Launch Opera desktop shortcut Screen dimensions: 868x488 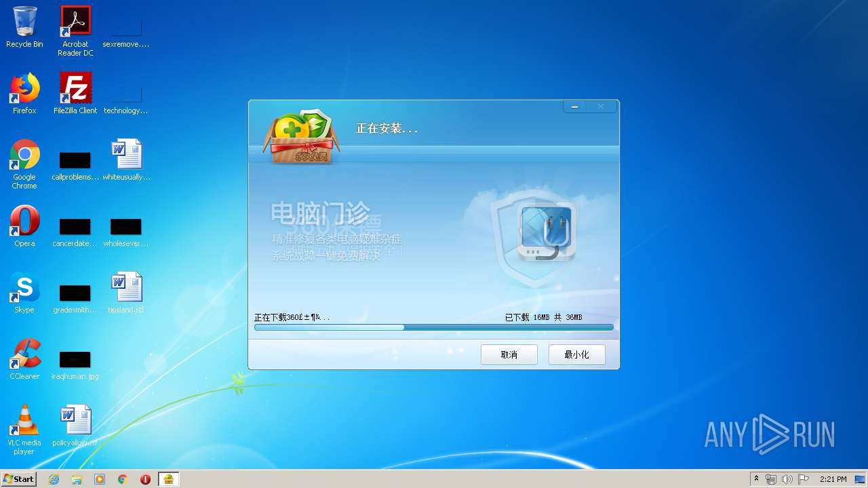pos(24,226)
